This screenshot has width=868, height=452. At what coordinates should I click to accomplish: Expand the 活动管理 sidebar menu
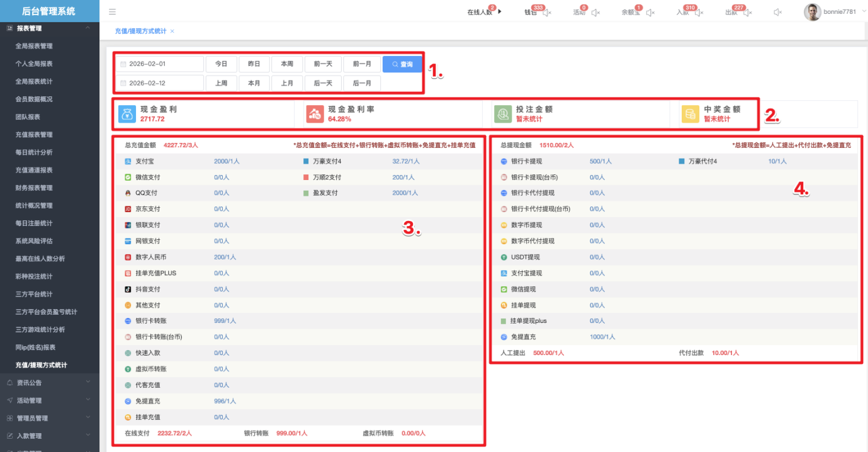click(50, 400)
